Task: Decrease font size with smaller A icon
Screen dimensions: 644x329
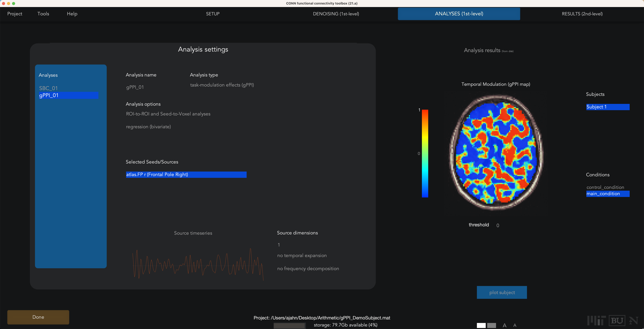Action: pos(515,325)
